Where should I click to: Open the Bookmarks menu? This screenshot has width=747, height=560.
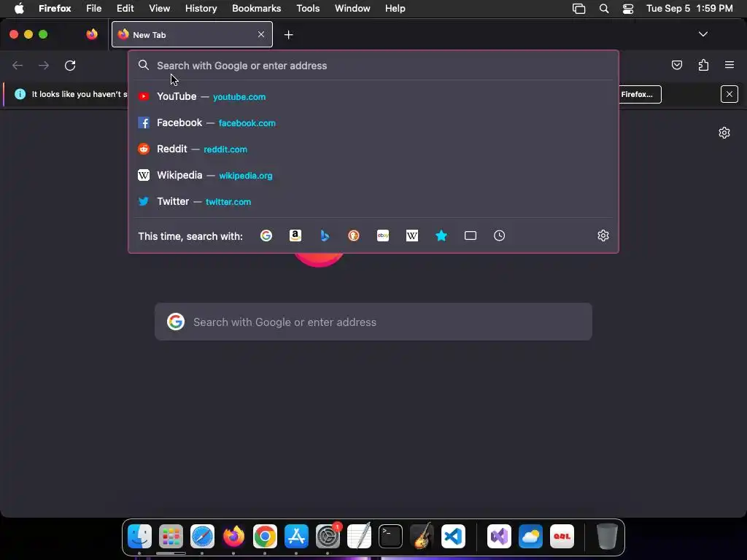pos(256,9)
